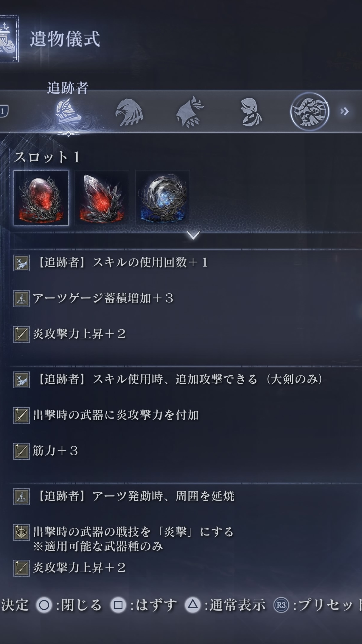Image resolution: width=362 pixels, height=644 pixels.
Task: Select the circled beast emblem icon
Action: [x=310, y=112]
